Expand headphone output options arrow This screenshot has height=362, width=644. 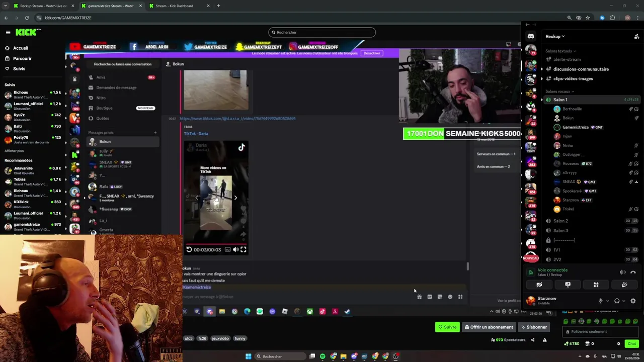coord(624,301)
